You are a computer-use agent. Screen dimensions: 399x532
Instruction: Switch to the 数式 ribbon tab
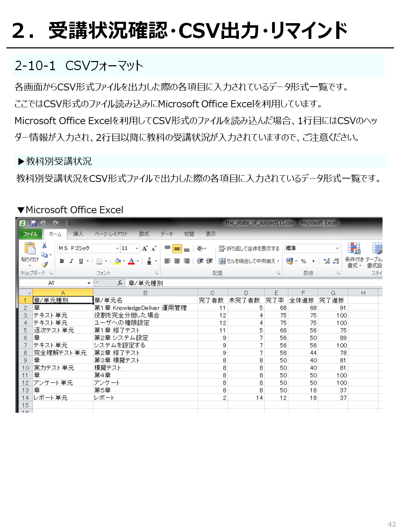[144, 234]
